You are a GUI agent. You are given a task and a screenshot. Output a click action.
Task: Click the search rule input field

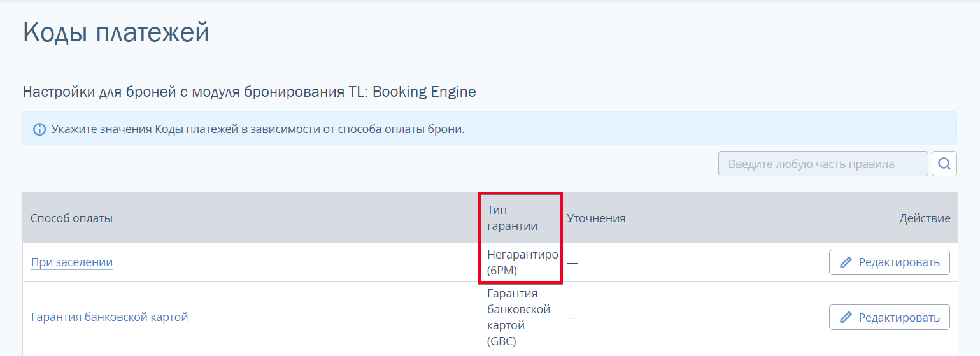[823, 164]
